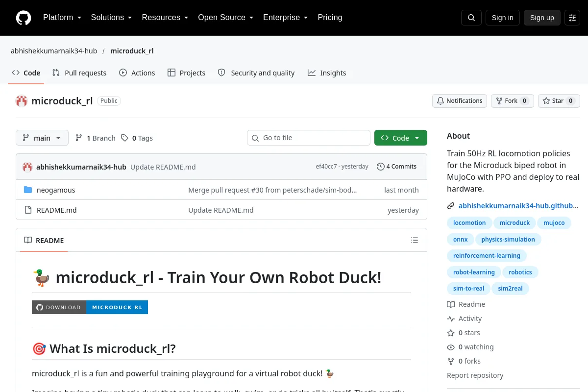Open the neogamous folder
Viewport: 588px width, 392px height.
point(56,190)
